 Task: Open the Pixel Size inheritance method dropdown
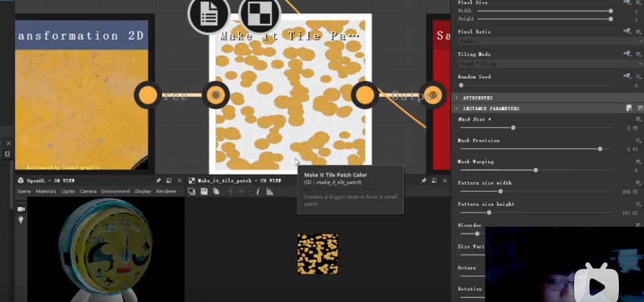[x=627, y=3]
